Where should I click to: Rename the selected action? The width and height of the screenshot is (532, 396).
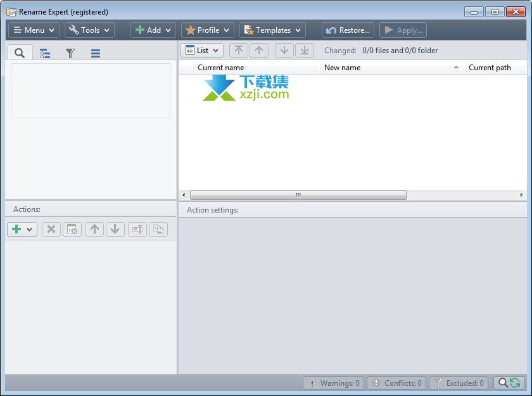pos(137,230)
